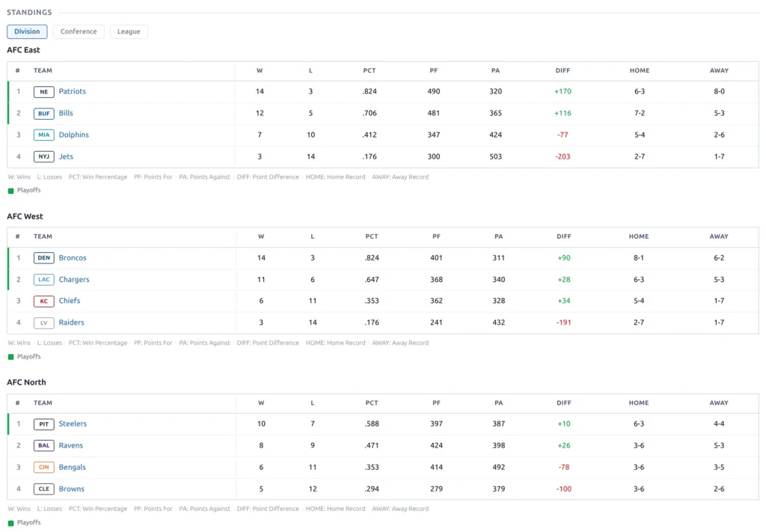Click the PCT column header in AFC East
The width and height of the screenshot is (766, 532).
pos(370,70)
